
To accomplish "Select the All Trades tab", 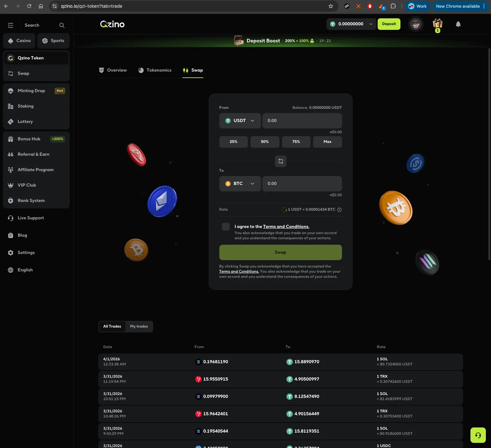I will click(112, 327).
